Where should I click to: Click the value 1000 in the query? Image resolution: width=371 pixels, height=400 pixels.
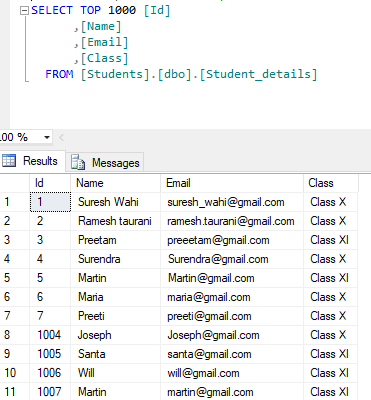(122, 10)
